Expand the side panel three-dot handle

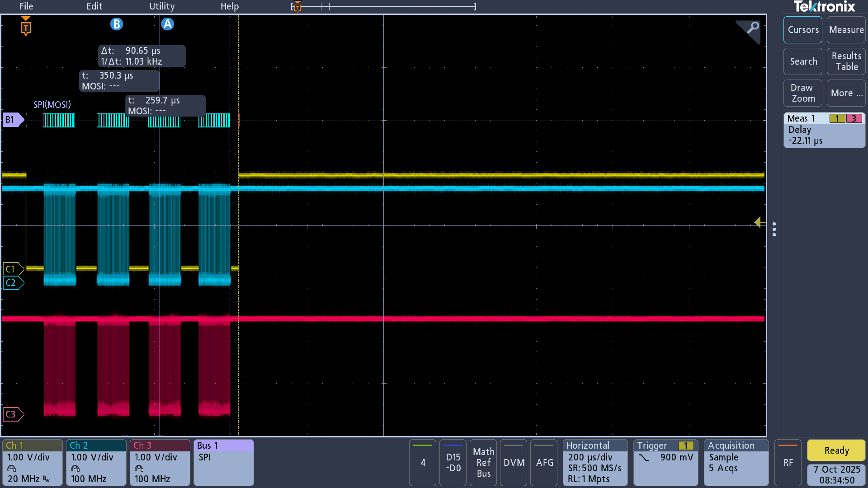774,229
